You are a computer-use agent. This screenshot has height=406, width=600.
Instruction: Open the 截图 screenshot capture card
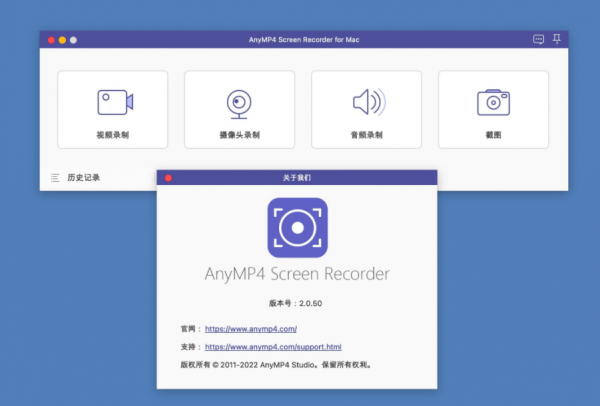(x=493, y=109)
